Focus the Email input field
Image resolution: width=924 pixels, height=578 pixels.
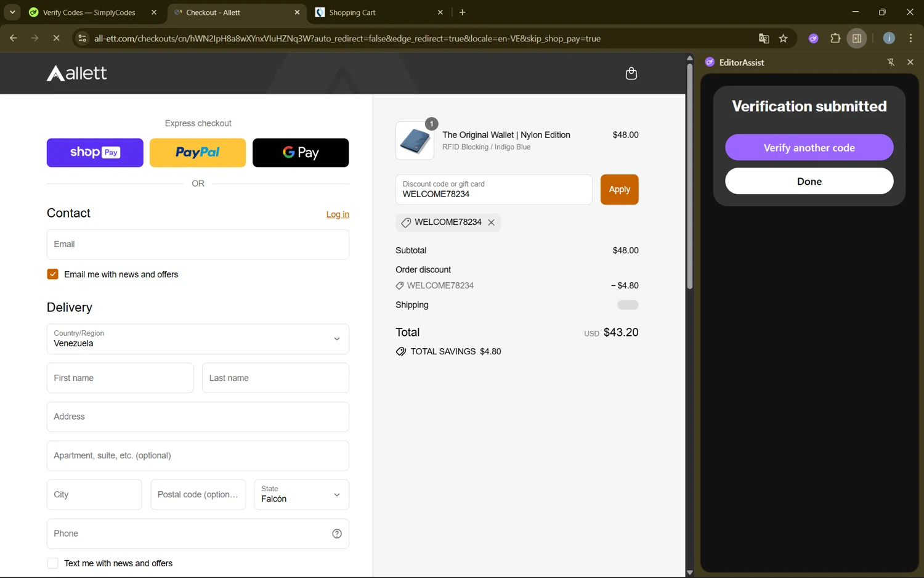click(198, 245)
